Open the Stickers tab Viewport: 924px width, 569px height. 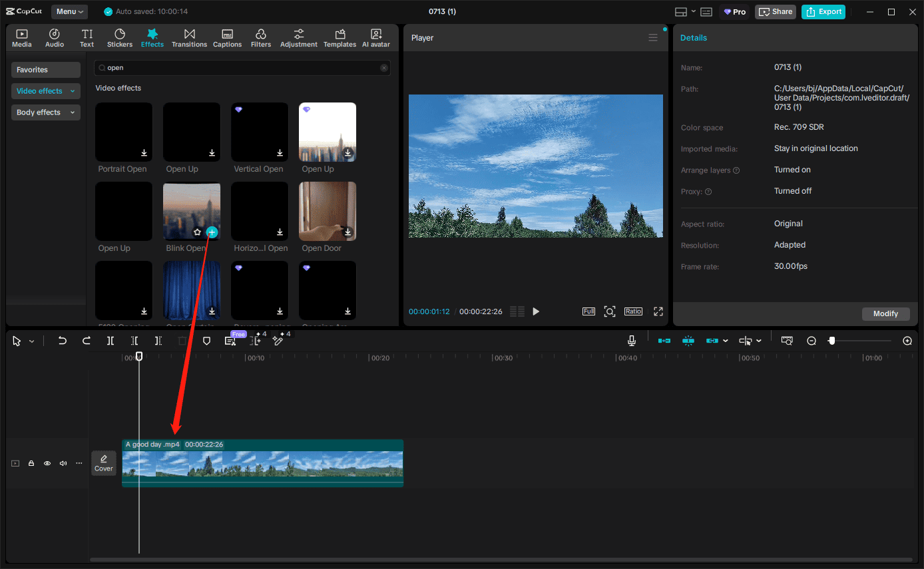coord(120,38)
